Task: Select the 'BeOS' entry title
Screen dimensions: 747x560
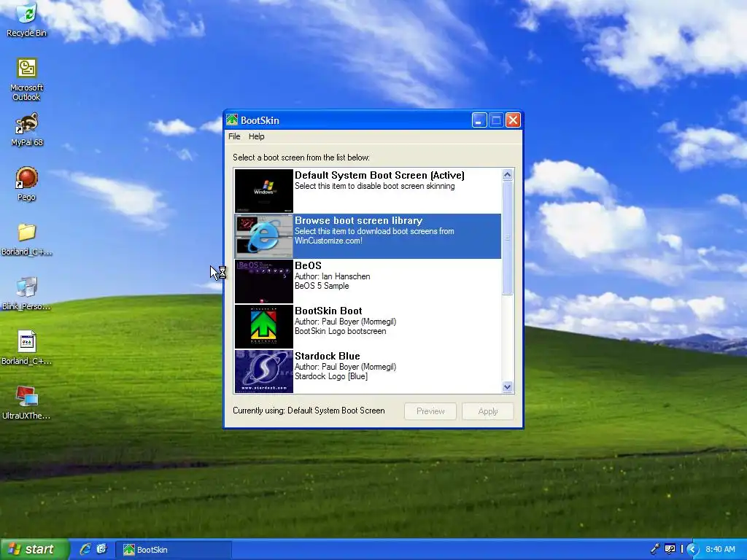Action: point(309,265)
